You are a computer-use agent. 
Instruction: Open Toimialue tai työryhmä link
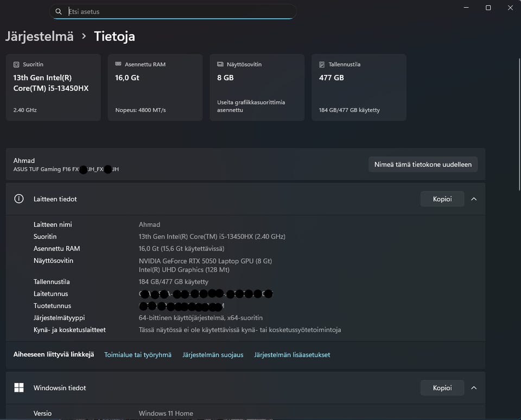point(138,355)
